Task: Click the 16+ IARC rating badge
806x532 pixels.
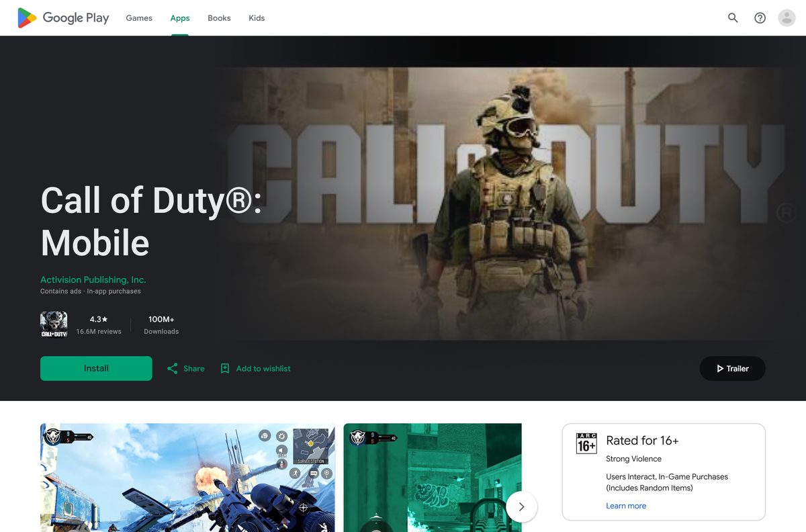Action: click(586, 443)
